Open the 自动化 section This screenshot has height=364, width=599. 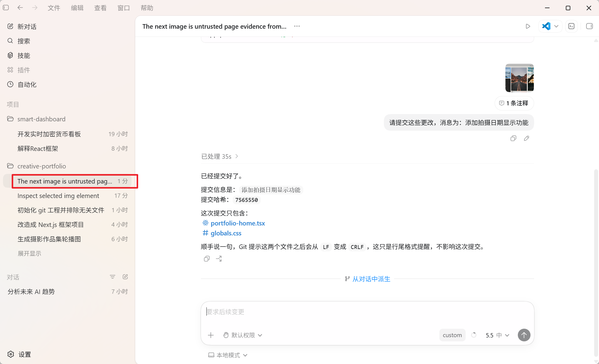pos(22,85)
